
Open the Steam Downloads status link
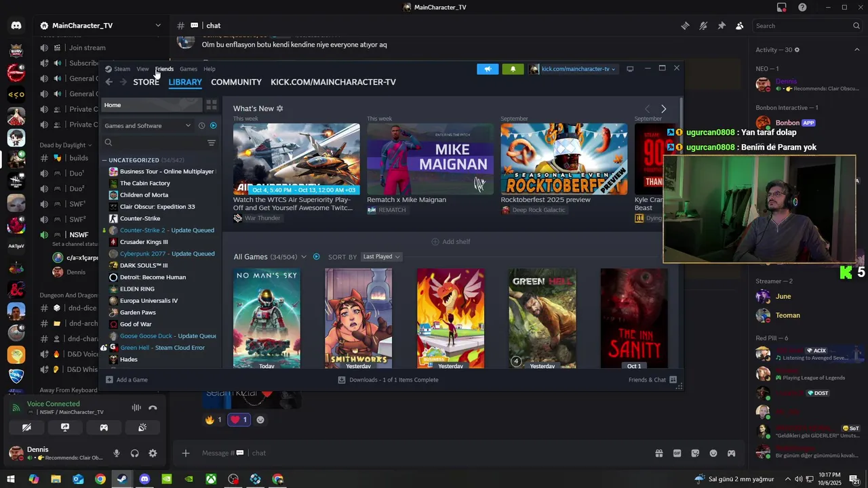coord(389,380)
